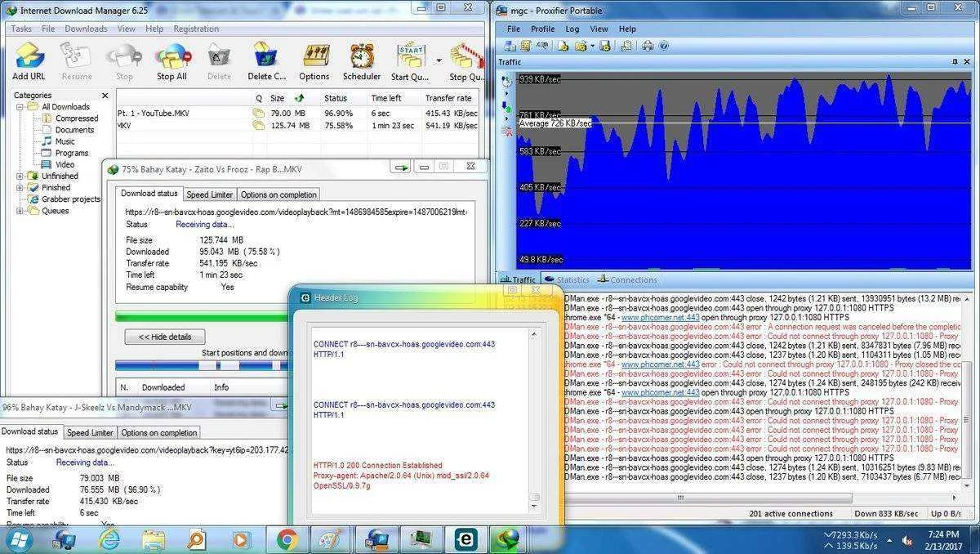This screenshot has height=554, width=980.
Task: Click the Status column header in list
Action: coord(343,98)
